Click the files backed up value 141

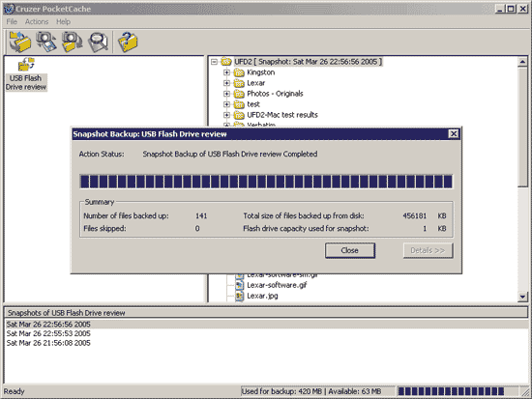[x=201, y=216]
